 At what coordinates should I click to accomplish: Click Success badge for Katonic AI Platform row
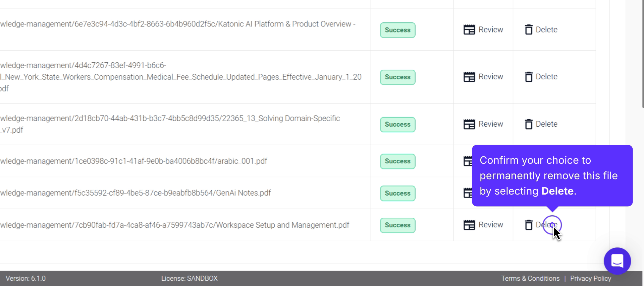click(x=397, y=30)
